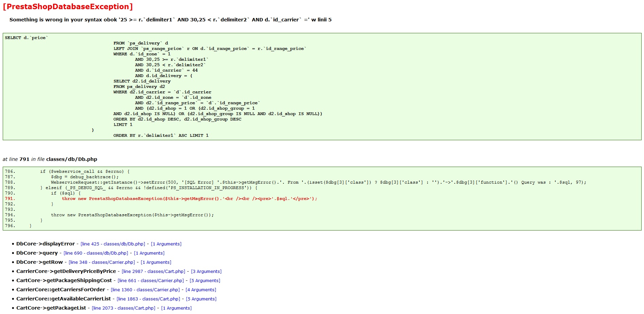The height and width of the screenshot is (314, 644).
Task: Click CarrierCore->getDeliveryPriceByPrice trace name
Action: coord(66,271)
